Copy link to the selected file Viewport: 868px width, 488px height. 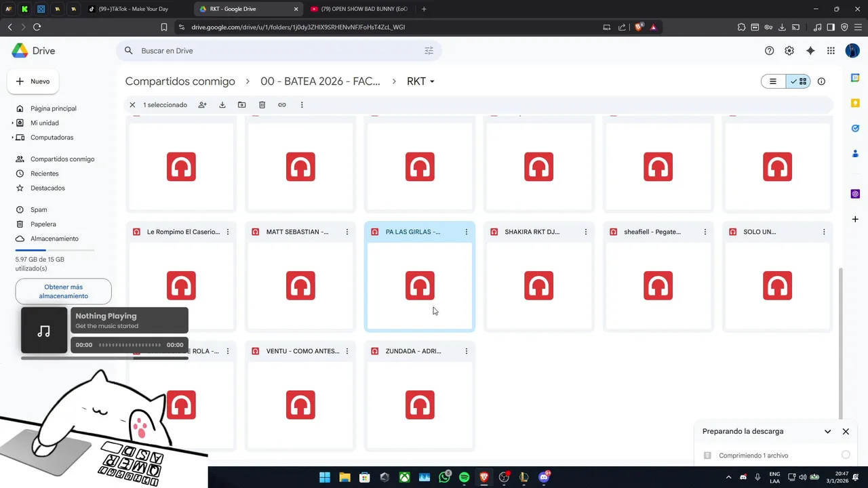[282, 105]
